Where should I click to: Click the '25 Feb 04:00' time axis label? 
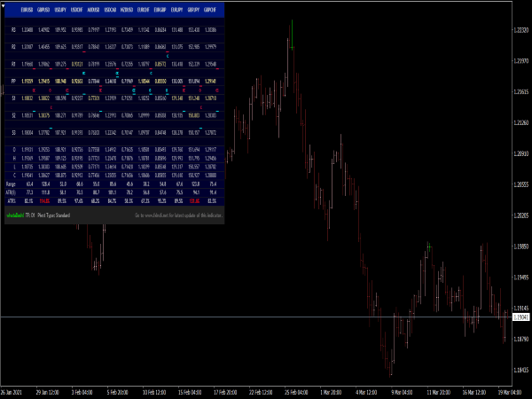[x=296, y=393]
